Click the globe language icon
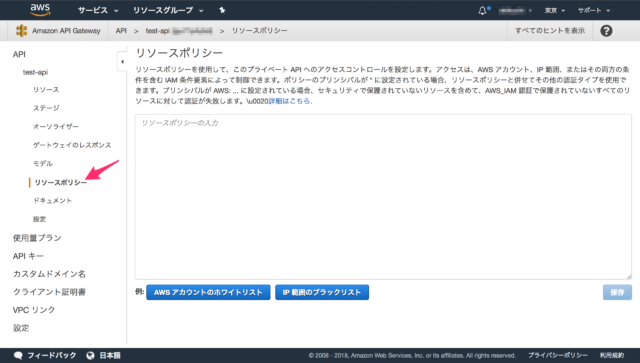The height and width of the screenshot is (363, 640). coord(91,355)
